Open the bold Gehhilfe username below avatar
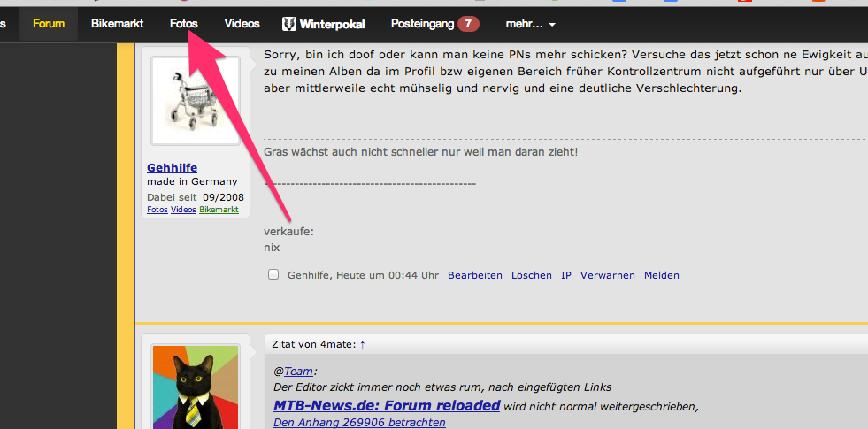Viewport: 868px width, 429px height. point(172,168)
